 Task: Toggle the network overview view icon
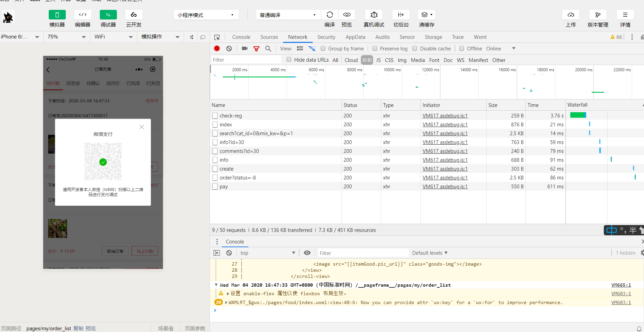(x=312, y=48)
